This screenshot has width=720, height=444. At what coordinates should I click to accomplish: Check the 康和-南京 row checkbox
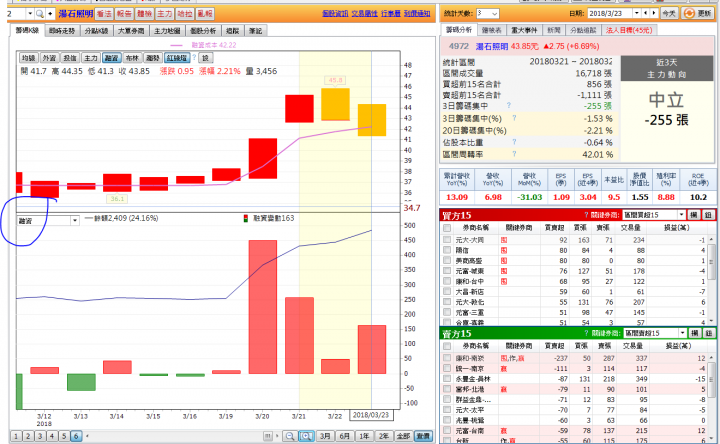click(x=447, y=358)
